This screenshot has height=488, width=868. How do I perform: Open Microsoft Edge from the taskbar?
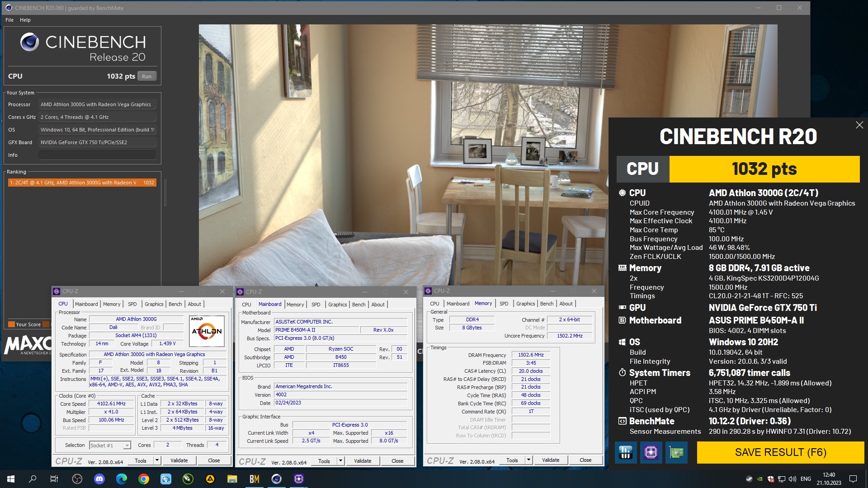click(122, 479)
